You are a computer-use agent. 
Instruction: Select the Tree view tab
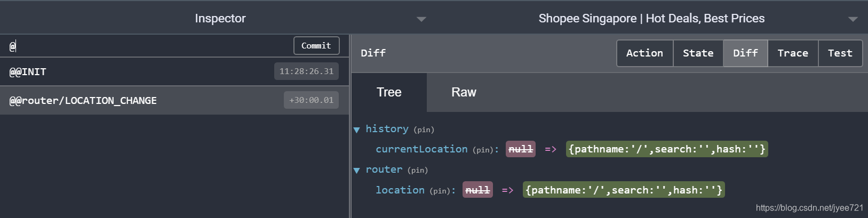pos(389,92)
